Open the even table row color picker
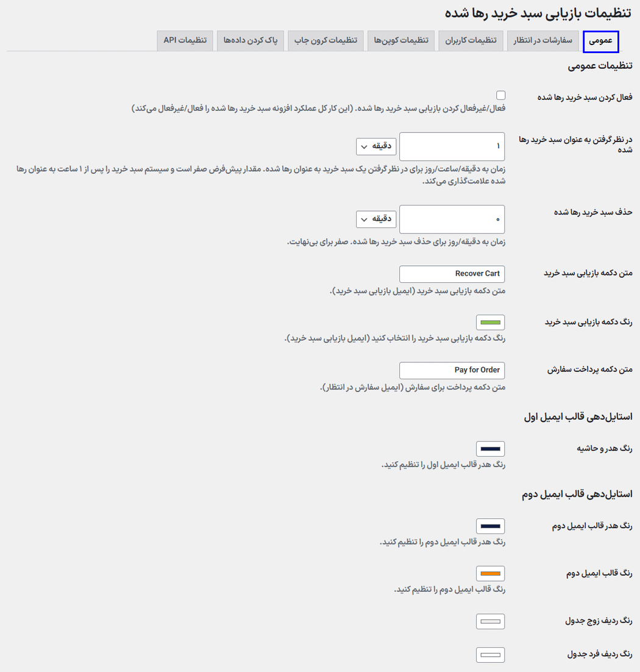 [490, 621]
